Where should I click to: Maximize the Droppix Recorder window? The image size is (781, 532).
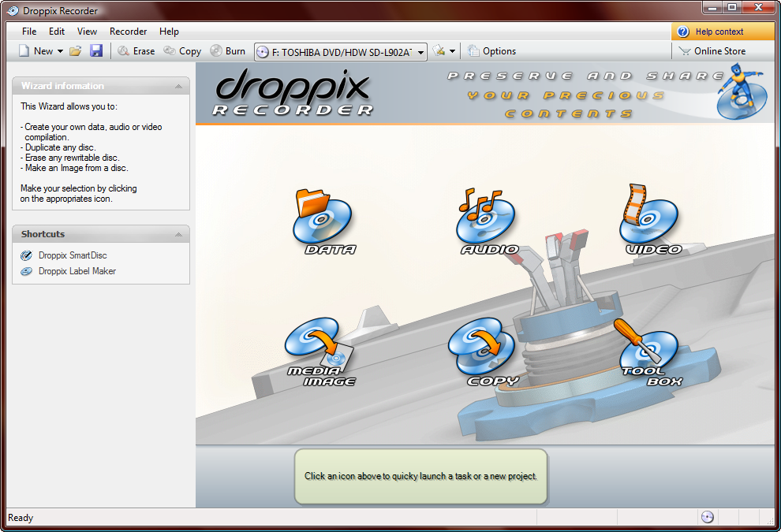(x=732, y=8)
